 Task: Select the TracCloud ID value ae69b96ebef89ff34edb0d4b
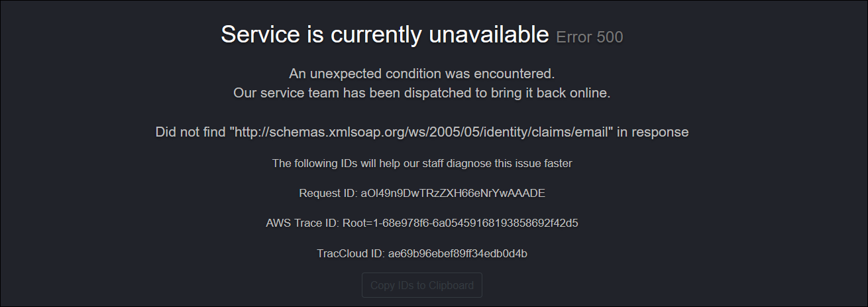coord(457,253)
